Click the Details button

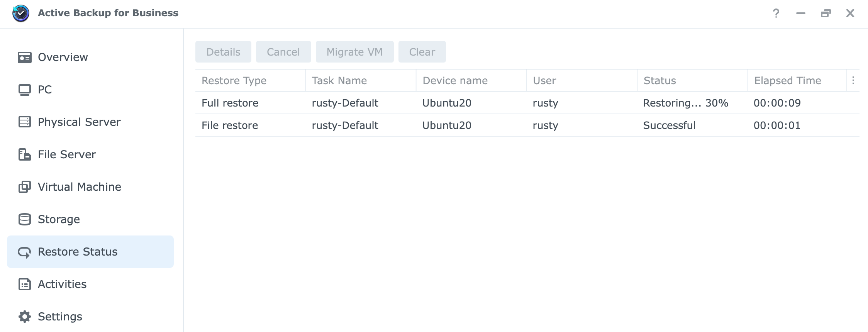click(223, 52)
